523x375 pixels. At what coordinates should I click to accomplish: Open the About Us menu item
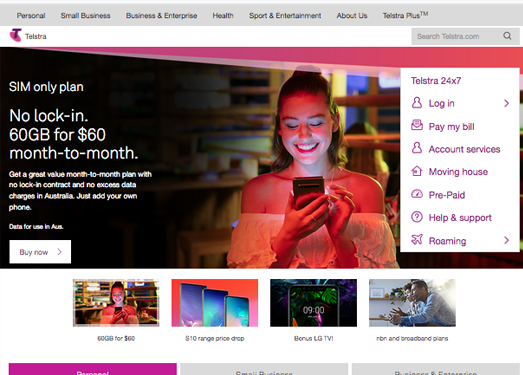pos(352,16)
